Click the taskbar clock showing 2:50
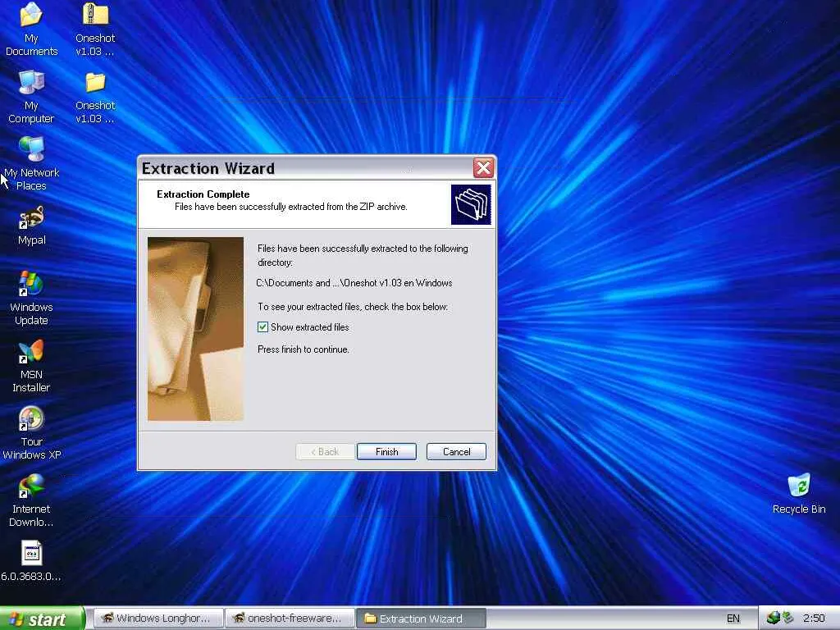This screenshot has height=630, width=840. [x=815, y=619]
